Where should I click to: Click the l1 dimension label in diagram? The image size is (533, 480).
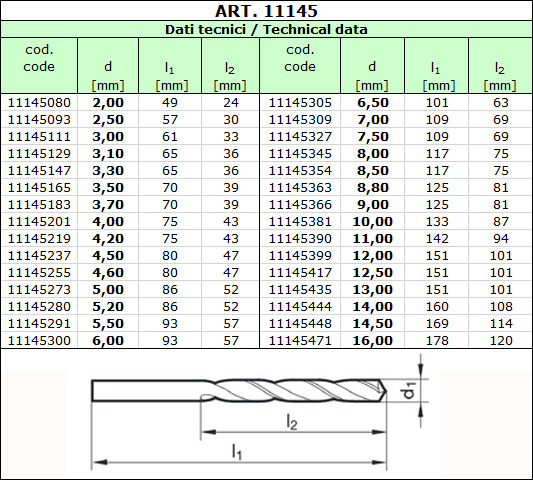[x=237, y=452]
